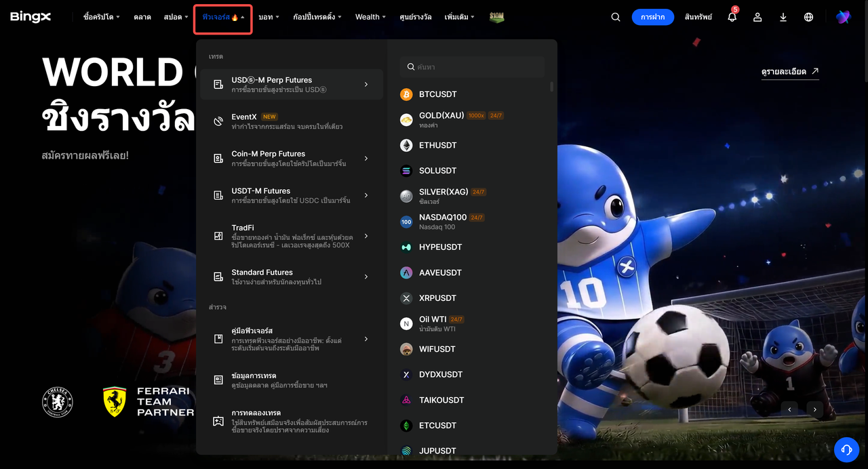Select the GOLD(XAU) icon
The width and height of the screenshot is (868, 469).
tap(406, 120)
